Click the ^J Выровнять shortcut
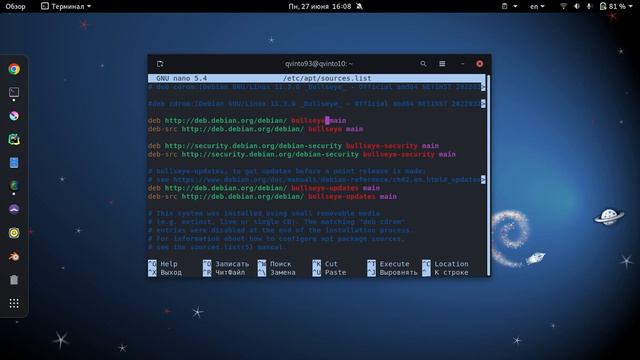The width and height of the screenshot is (640, 360). (392, 272)
